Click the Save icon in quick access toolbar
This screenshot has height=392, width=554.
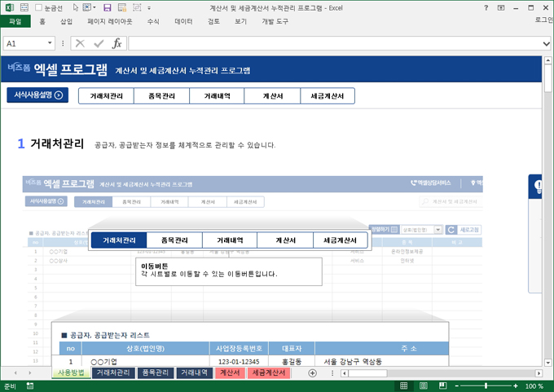click(x=108, y=7)
